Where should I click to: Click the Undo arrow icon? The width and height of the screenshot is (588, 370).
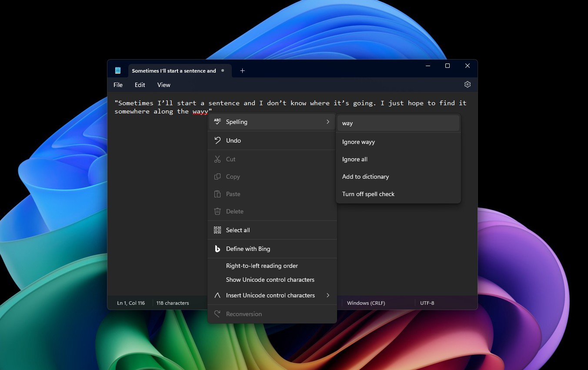[x=217, y=140]
